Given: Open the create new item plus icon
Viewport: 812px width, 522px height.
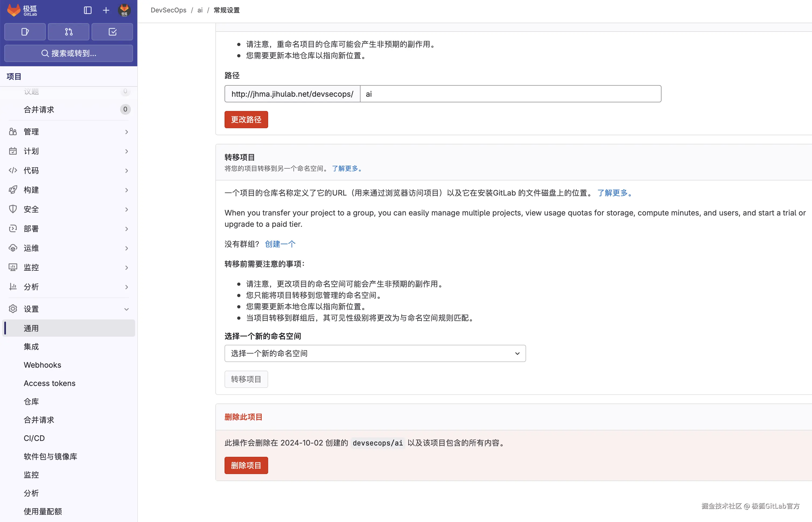Looking at the screenshot, I should (x=106, y=10).
